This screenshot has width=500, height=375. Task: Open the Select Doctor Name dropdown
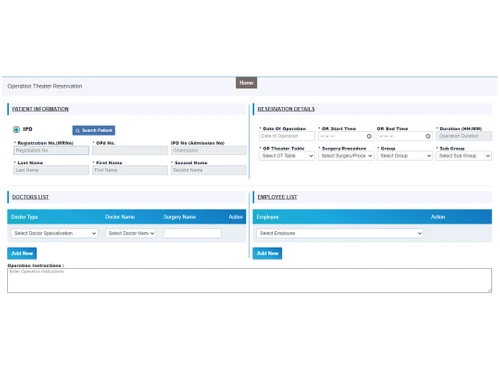coord(131,233)
